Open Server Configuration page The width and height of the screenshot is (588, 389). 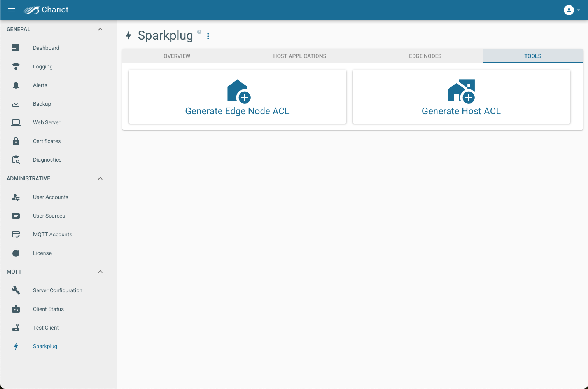tap(58, 290)
